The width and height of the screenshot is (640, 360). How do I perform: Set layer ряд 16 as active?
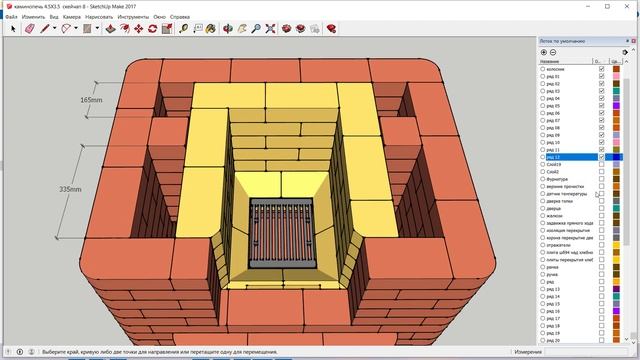(543, 311)
